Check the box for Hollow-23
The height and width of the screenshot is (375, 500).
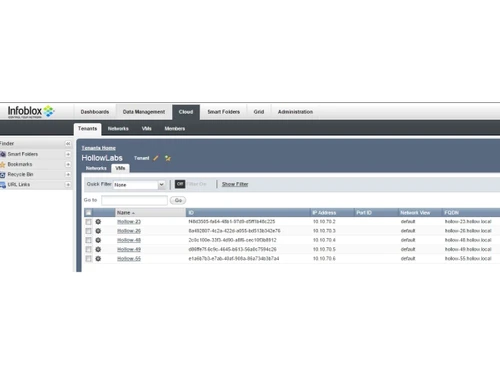point(88,222)
